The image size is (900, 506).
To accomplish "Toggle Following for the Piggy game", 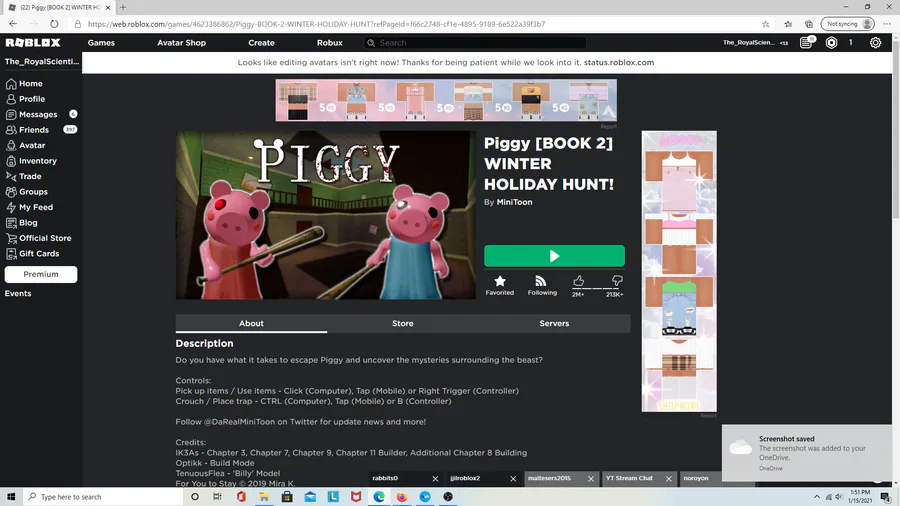I will pyautogui.click(x=542, y=285).
